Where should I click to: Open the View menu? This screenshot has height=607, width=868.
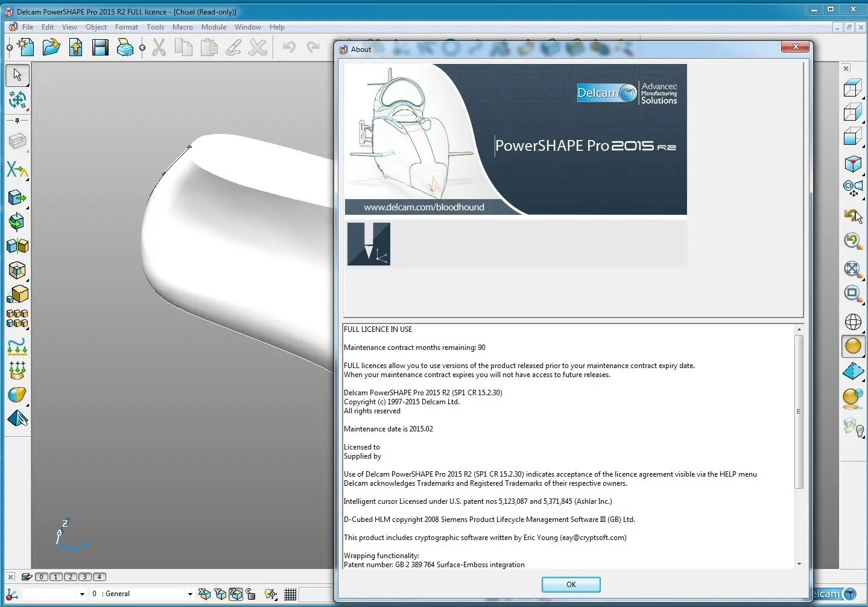pos(70,27)
